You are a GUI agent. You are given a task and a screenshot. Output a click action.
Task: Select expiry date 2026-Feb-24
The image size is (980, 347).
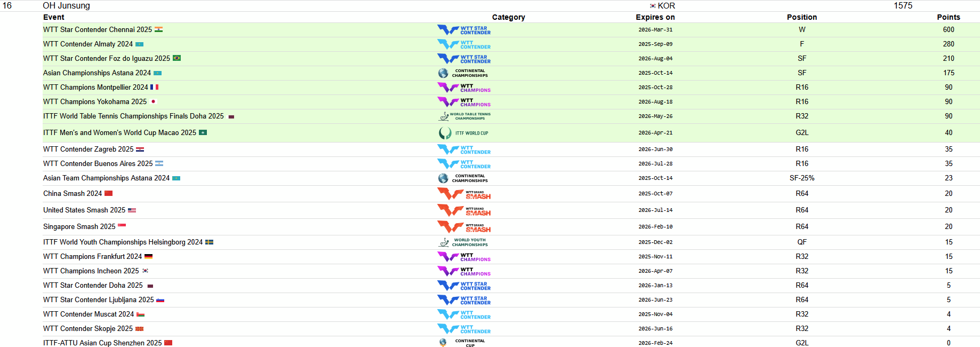point(655,343)
